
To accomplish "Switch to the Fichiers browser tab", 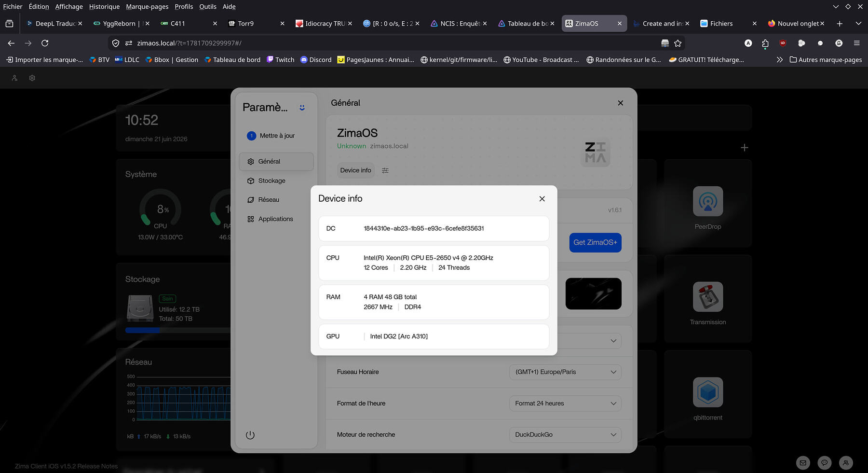I will click(x=721, y=24).
